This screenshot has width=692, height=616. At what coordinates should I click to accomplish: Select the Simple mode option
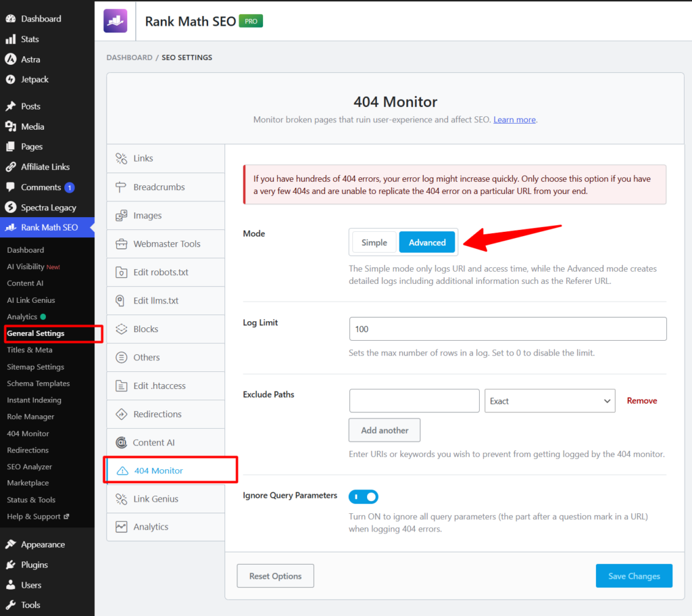pyautogui.click(x=374, y=243)
